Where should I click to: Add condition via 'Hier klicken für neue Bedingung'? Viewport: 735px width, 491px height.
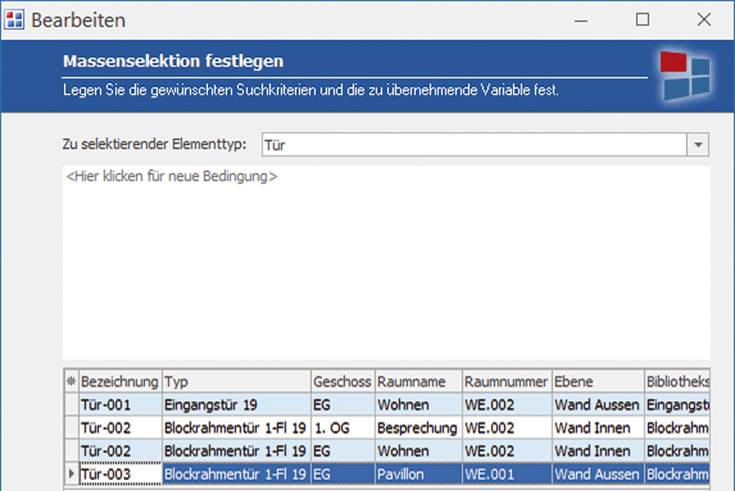[x=172, y=177]
